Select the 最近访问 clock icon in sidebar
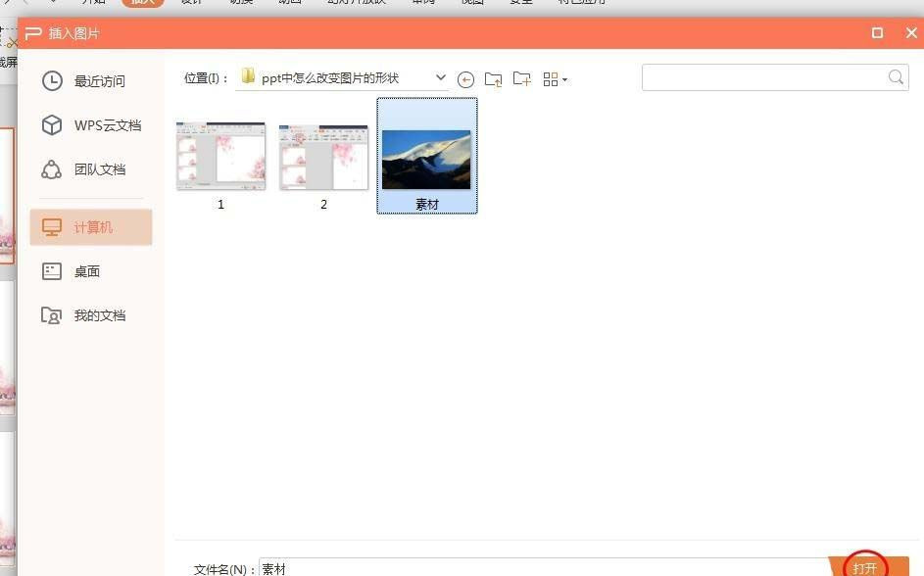Image resolution: width=924 pixels, height=576 pixels. coord(51,81)
